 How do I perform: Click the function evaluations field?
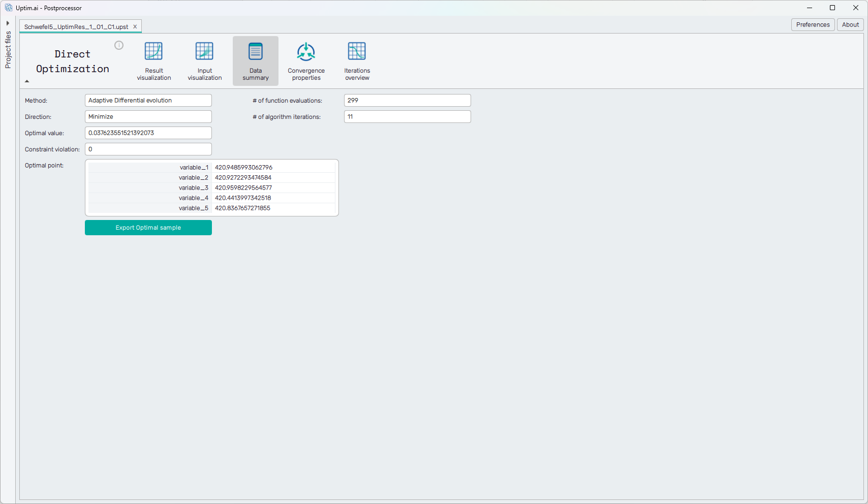[x=407, y=101]
